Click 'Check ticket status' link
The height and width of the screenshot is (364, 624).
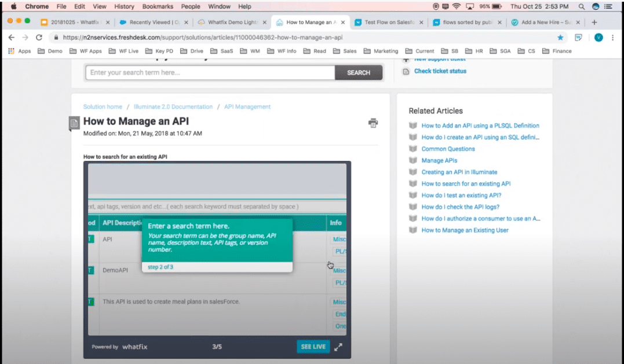tap(440, 71)
